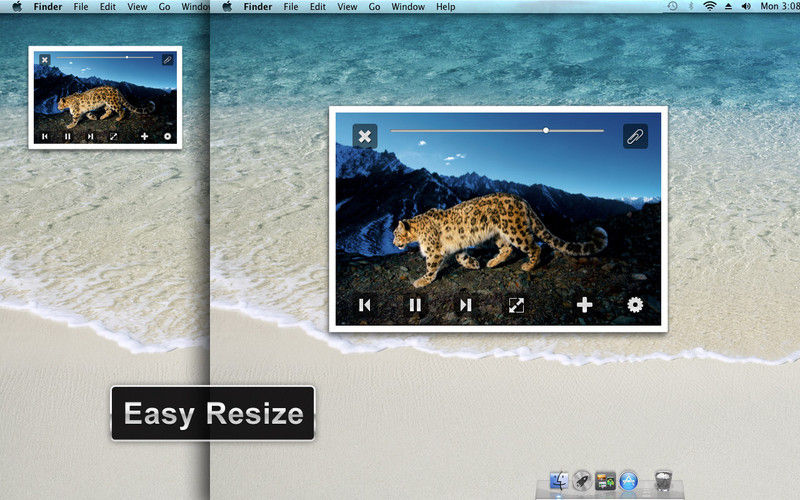Image resolution: width=800 pixels, height=500 pixels.
Task: Open the Window menu next to Help
Action: [x=408, y=7]
